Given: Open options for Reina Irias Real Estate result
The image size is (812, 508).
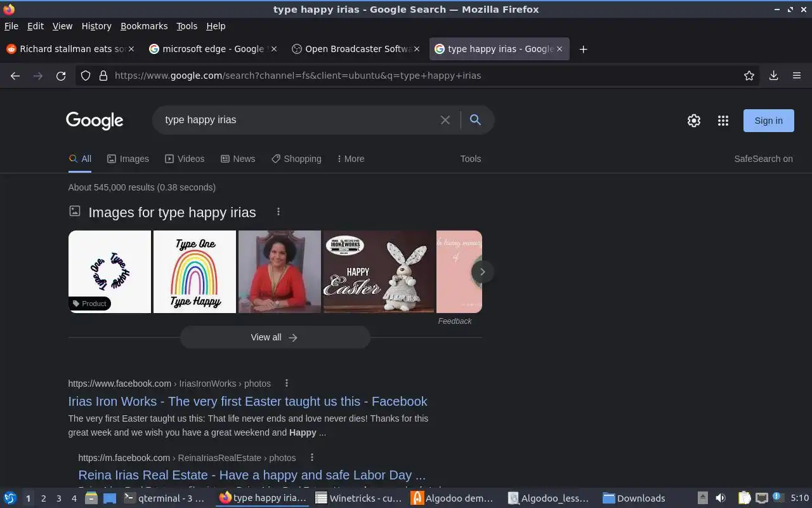Looking at the screenshot, I should click(311, 457).
